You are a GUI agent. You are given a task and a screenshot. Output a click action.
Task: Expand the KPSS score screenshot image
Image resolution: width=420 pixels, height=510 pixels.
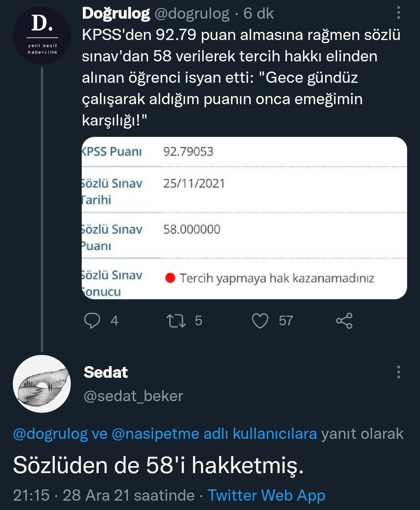coord(244,218)
